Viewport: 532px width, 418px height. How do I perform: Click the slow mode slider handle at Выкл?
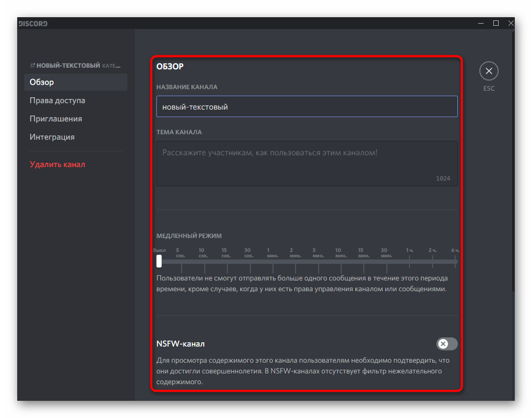point(159,261)
